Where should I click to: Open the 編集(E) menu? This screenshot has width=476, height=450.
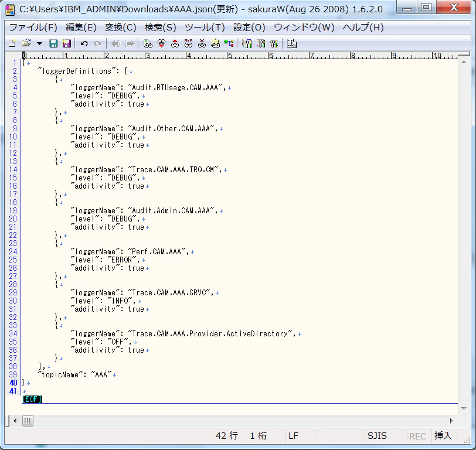click(x=81, y=28)
